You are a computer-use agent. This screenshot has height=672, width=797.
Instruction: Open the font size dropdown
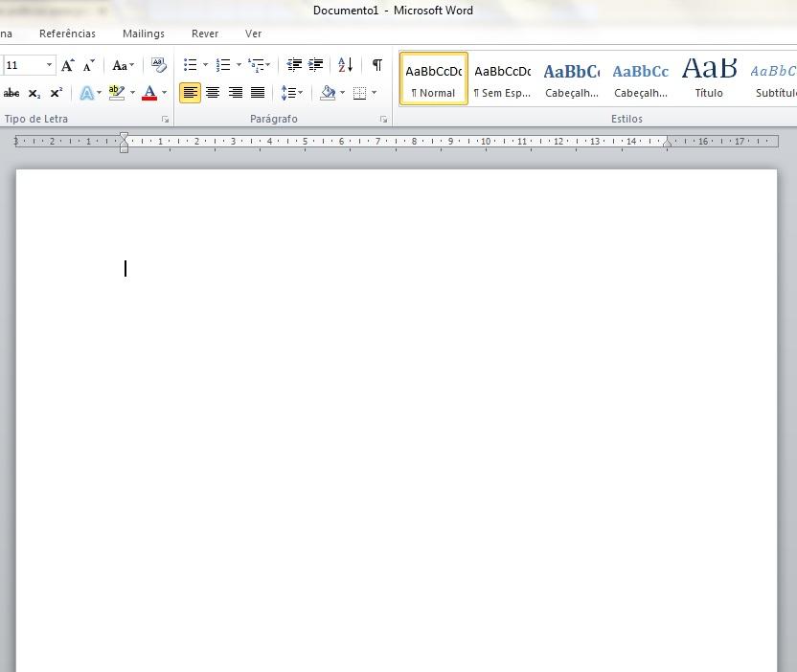(x=50, y=65)
